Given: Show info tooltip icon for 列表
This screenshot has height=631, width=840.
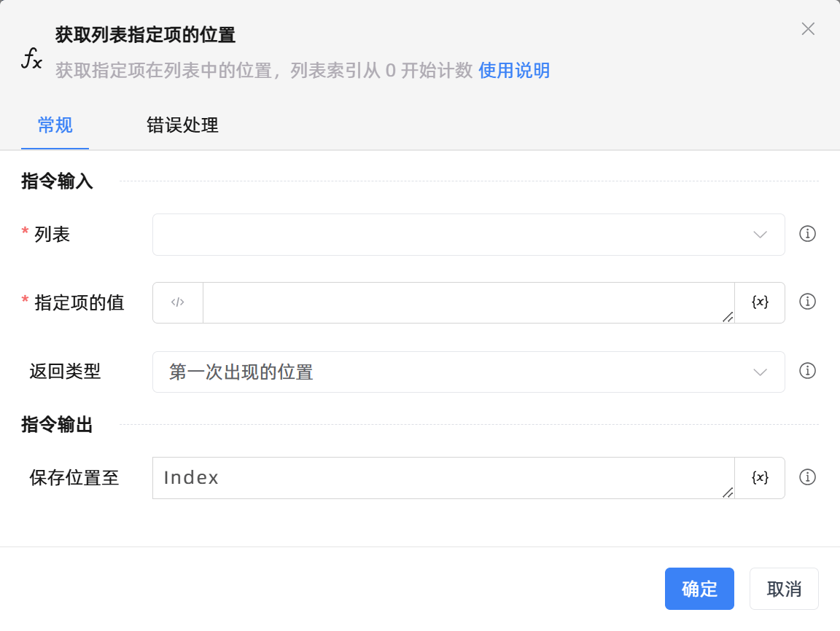Looking at the screenshot, I should [807, 234].
